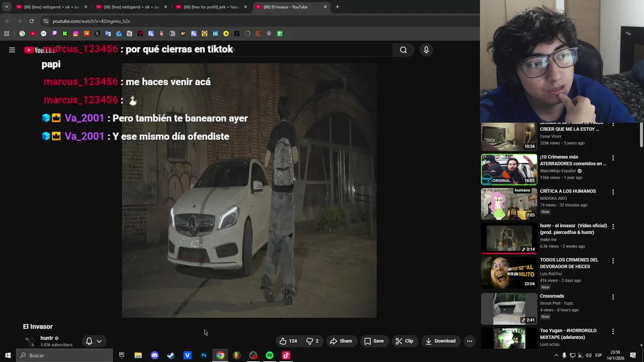View site information icon in address bar

(x=46, y=21)
